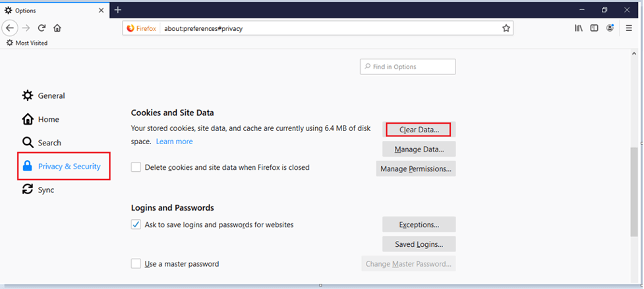Screen dimensions: 644x289
Task: Open the hamburger application menu
Action: coord(629,28)
